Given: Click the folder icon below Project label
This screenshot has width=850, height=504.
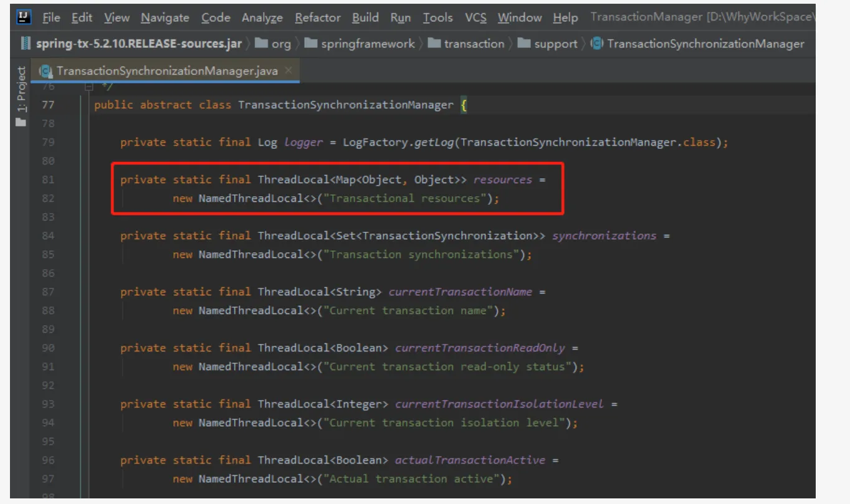Looking at the screenshot, I should click(21, 122).
